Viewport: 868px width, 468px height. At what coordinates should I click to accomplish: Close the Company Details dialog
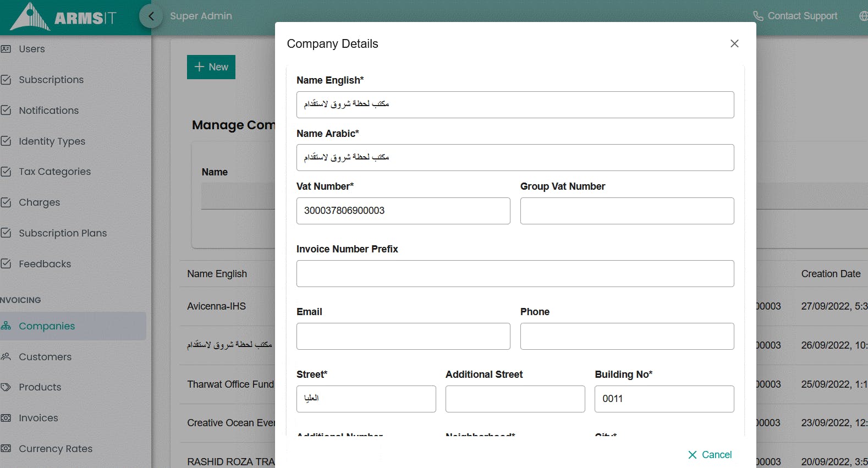tap(734, 43)
